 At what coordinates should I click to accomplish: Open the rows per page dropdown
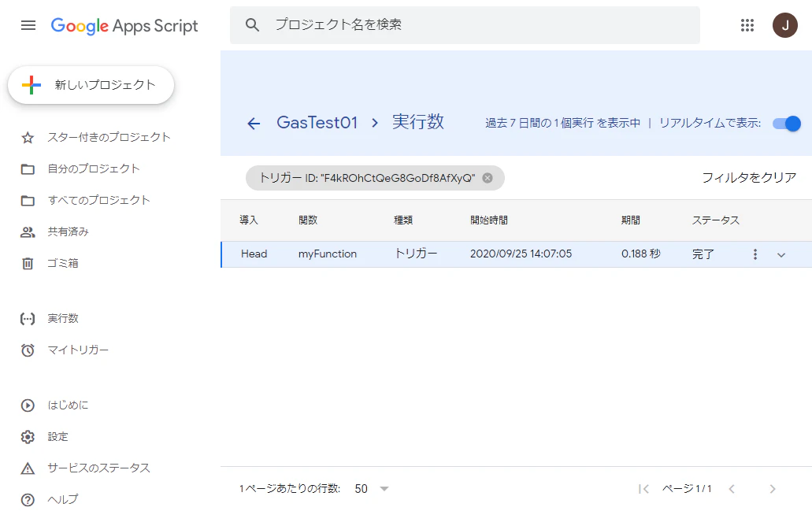point(372,489)
